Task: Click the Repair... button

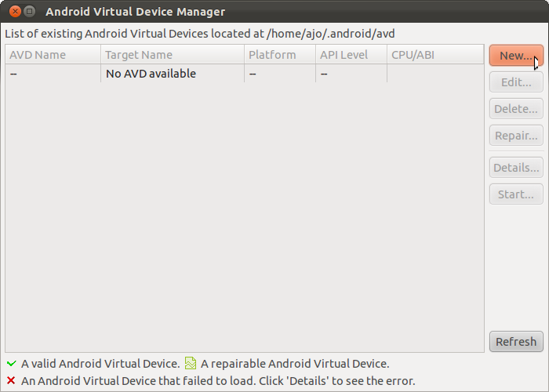Action: [x=516, y=135]
